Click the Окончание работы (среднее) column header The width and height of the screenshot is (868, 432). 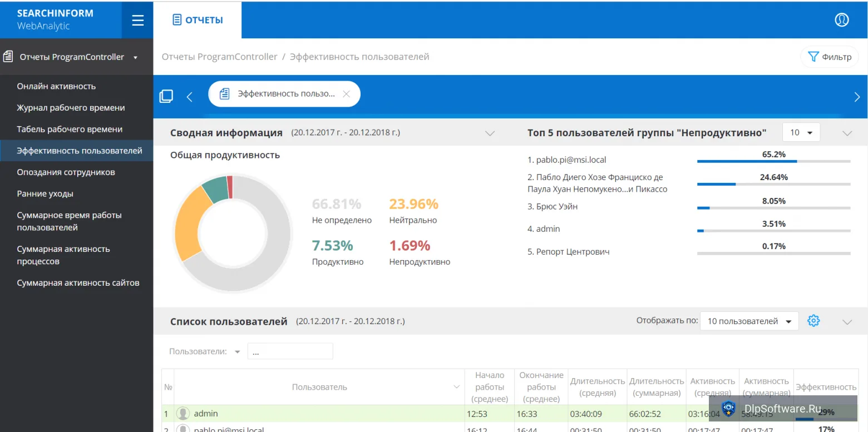pos(541,387)
